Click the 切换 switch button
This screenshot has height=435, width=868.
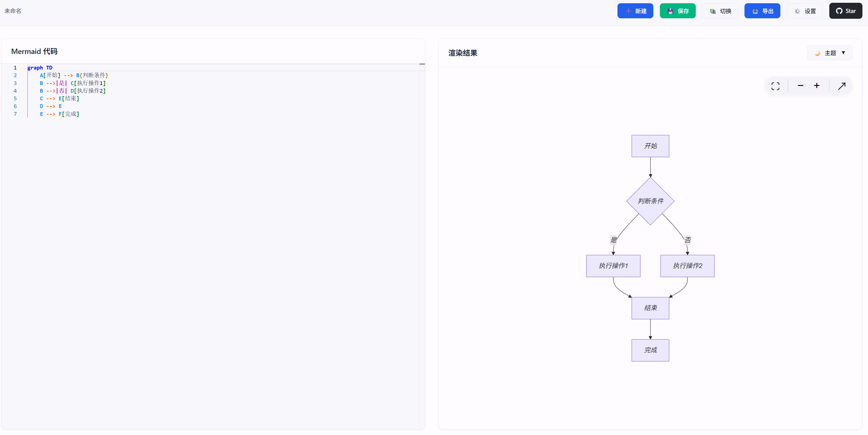720,11
